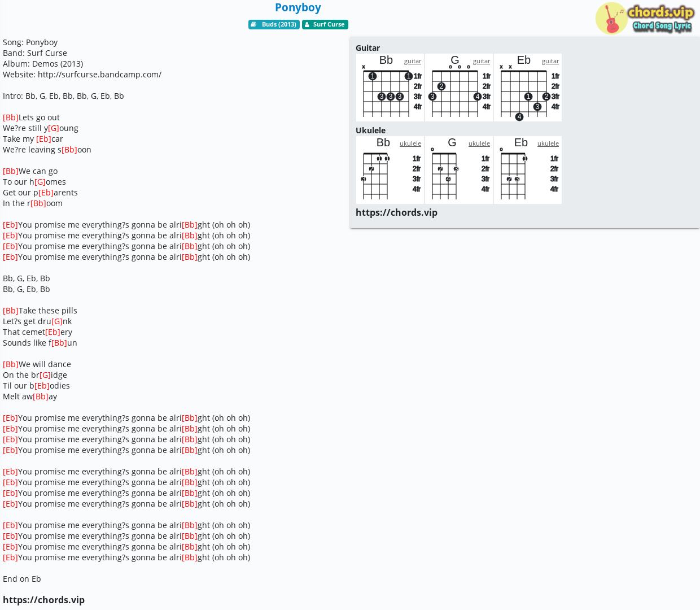
Task: Click the Intro chord sequence line
Action: 63,96
